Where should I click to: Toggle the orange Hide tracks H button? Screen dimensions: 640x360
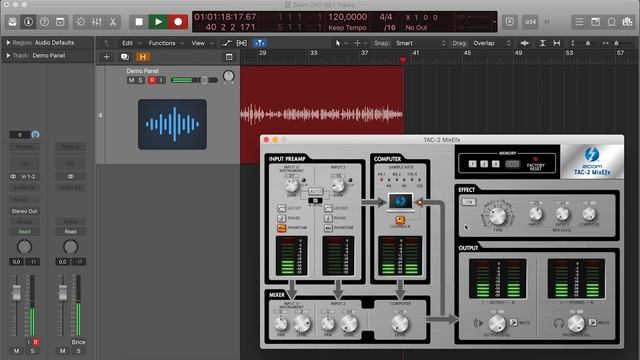[x=143, y=57]
